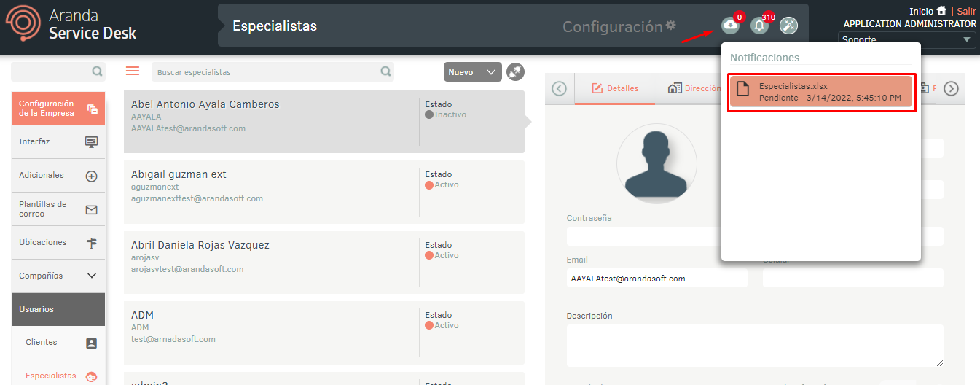The height and width of the screenshot is (385, 980).
Task: Click the Configuración gear icon
Action: coord(670,25)
